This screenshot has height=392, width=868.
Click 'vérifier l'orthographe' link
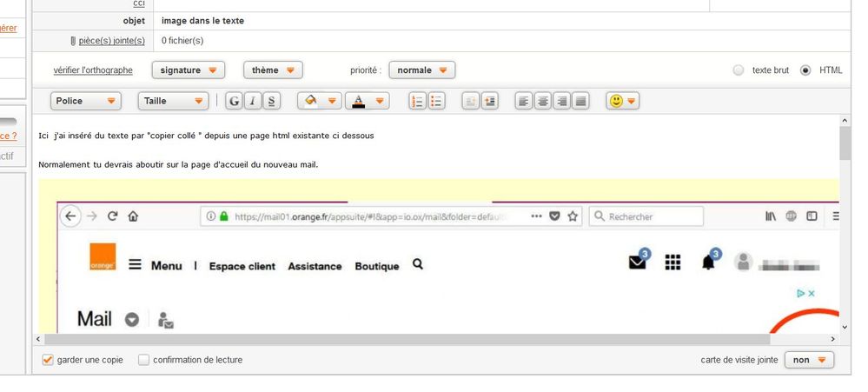pos(93,70)
